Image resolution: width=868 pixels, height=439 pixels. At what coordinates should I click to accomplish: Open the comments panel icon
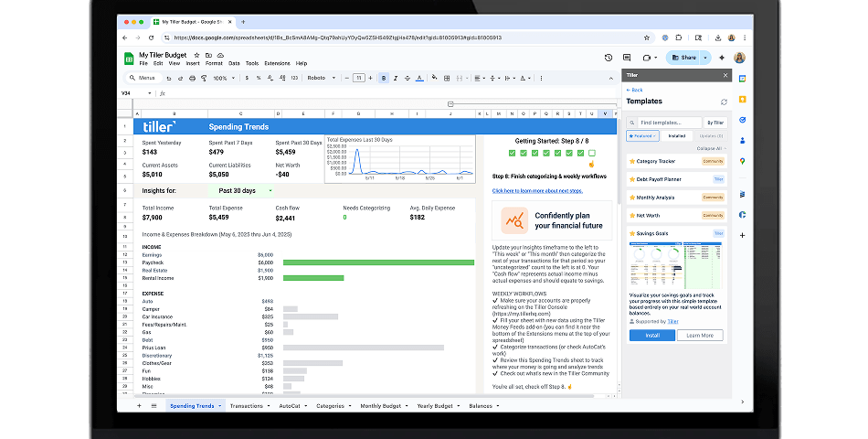tap(627, 58)
